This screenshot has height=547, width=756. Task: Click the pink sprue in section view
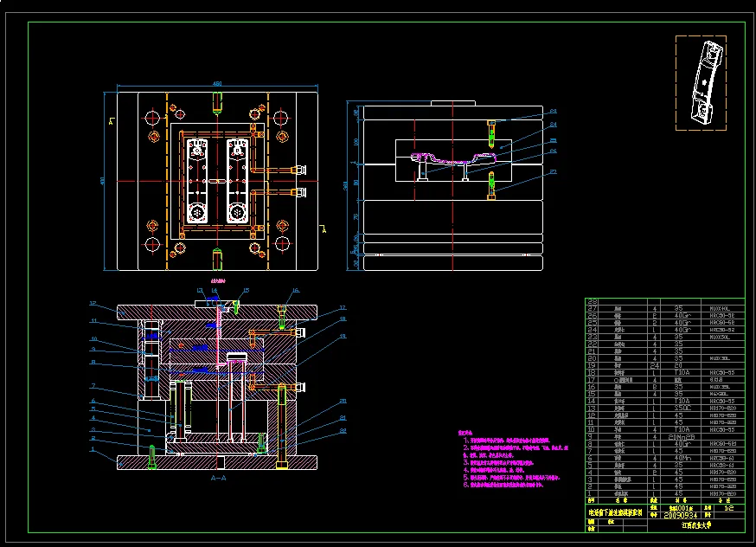click(219, 338)
